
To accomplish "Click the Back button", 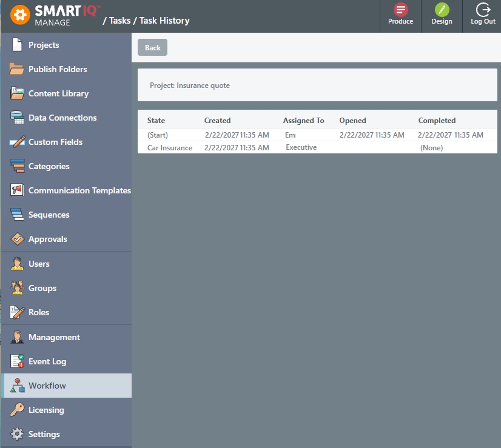I will click(x=152, y=47).
